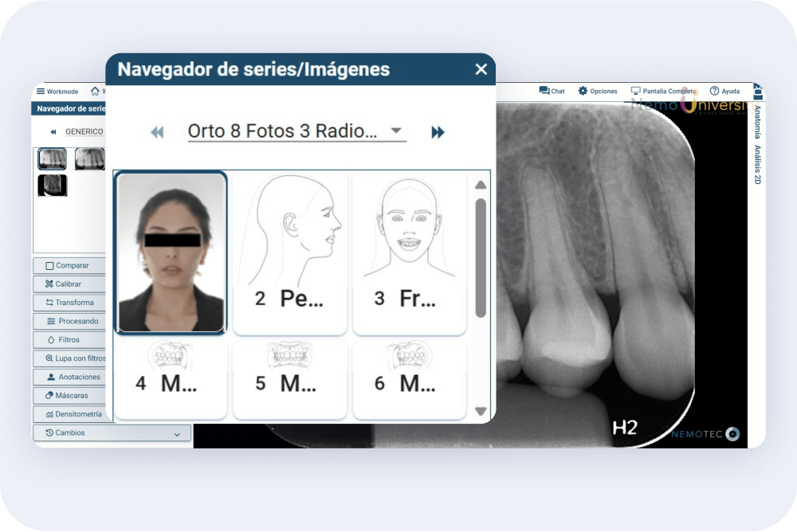
Task: Select third X-ray thumbnail in sidebar
Action: pyautogui.click(x=53, y=185)
